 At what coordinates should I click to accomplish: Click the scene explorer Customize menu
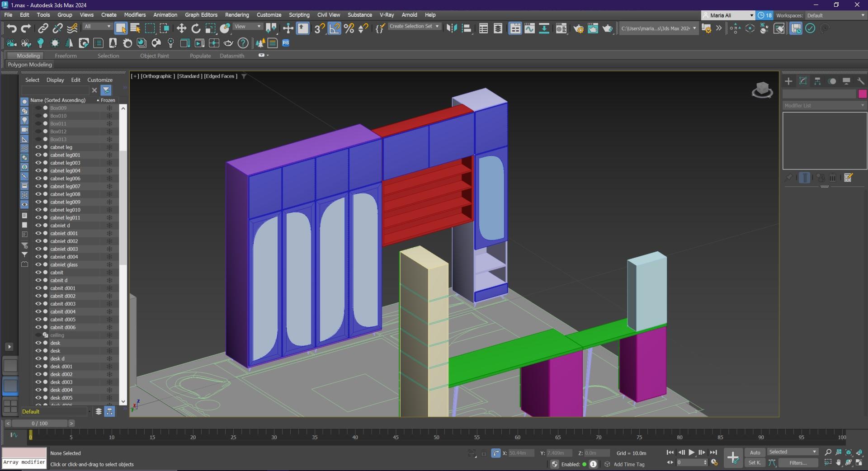tap(100, 80)
